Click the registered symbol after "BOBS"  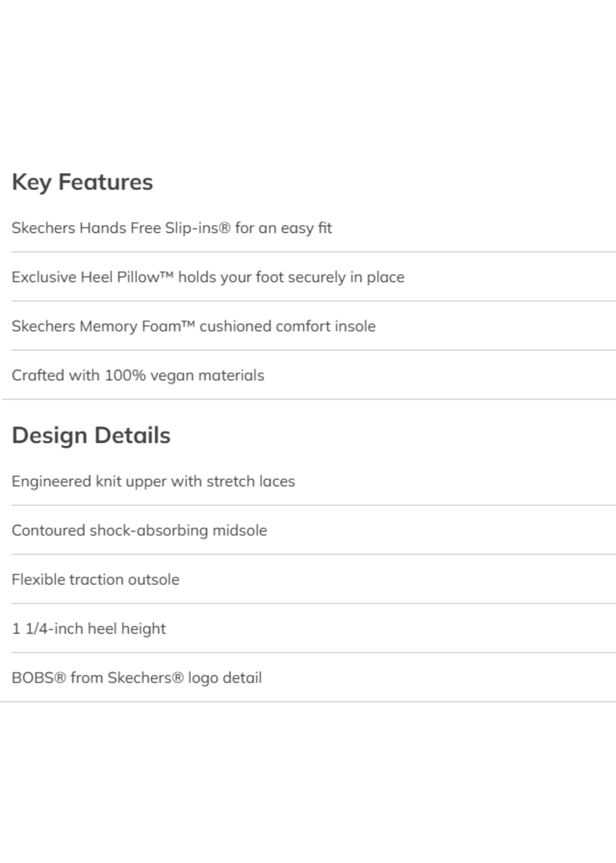coord(61,678)
